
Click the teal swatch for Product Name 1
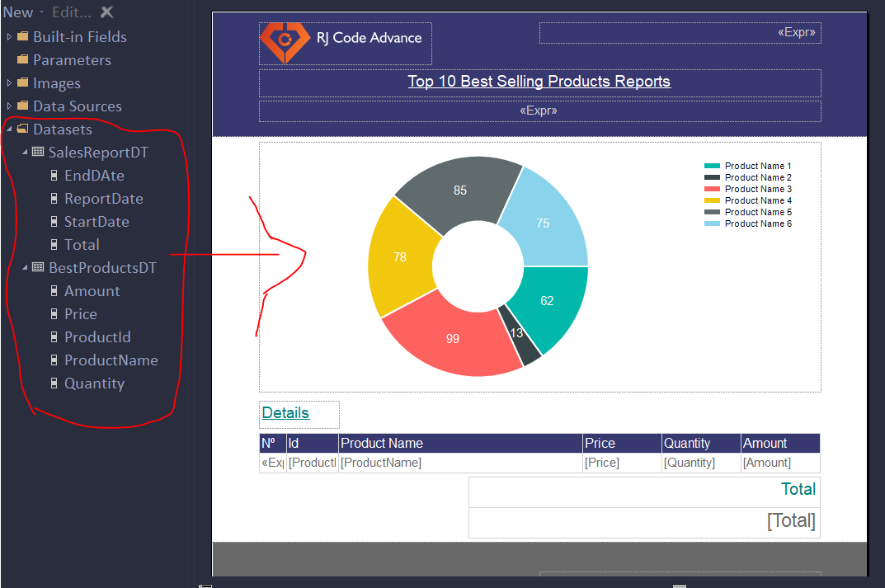point(710,165)
